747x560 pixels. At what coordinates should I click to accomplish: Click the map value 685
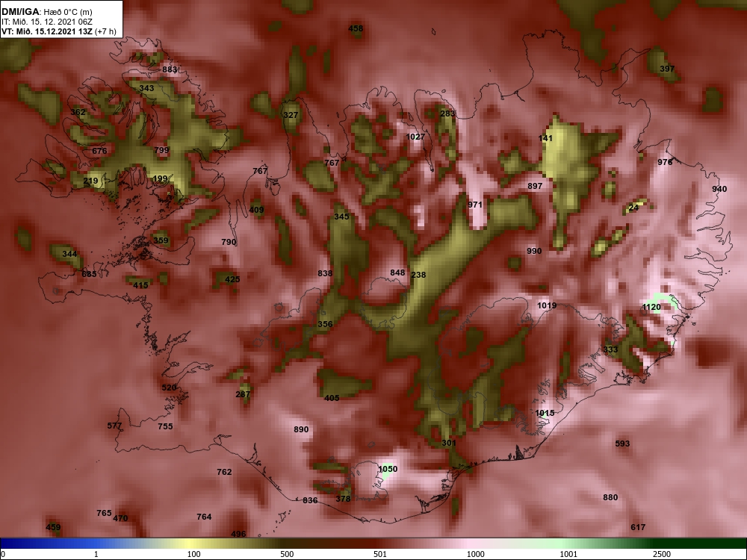pyautogui.click(x=89, y=274)
